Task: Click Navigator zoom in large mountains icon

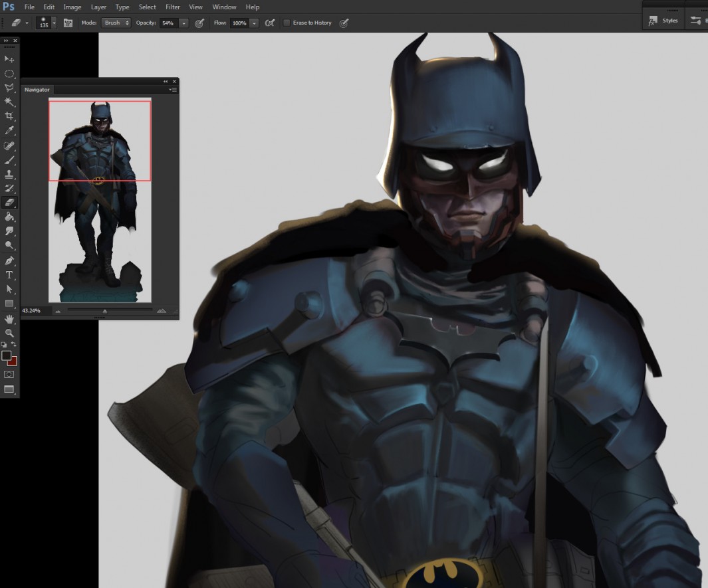Action: (161, 310)
